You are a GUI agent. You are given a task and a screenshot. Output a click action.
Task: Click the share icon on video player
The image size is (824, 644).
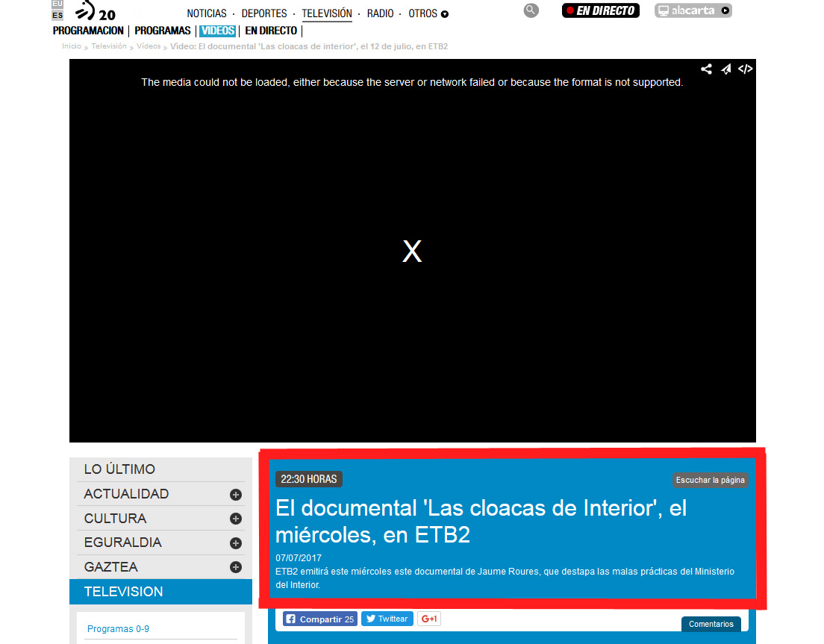(x=706, y=69)
